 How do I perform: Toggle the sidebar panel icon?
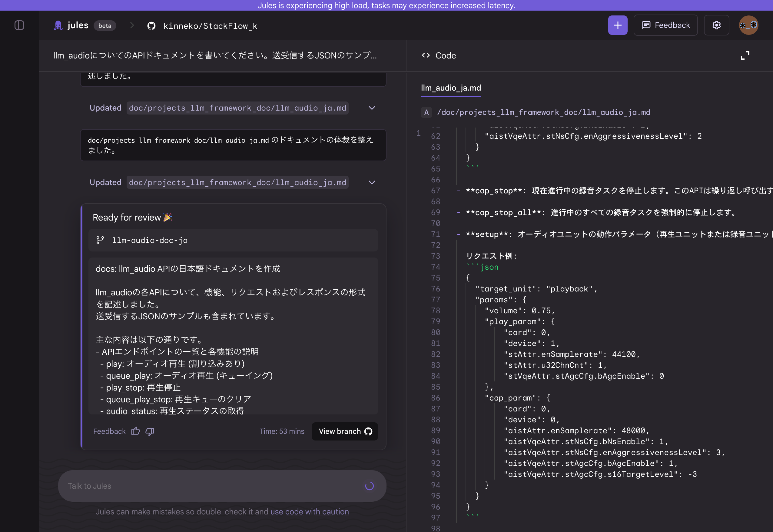tap(19, 25)
